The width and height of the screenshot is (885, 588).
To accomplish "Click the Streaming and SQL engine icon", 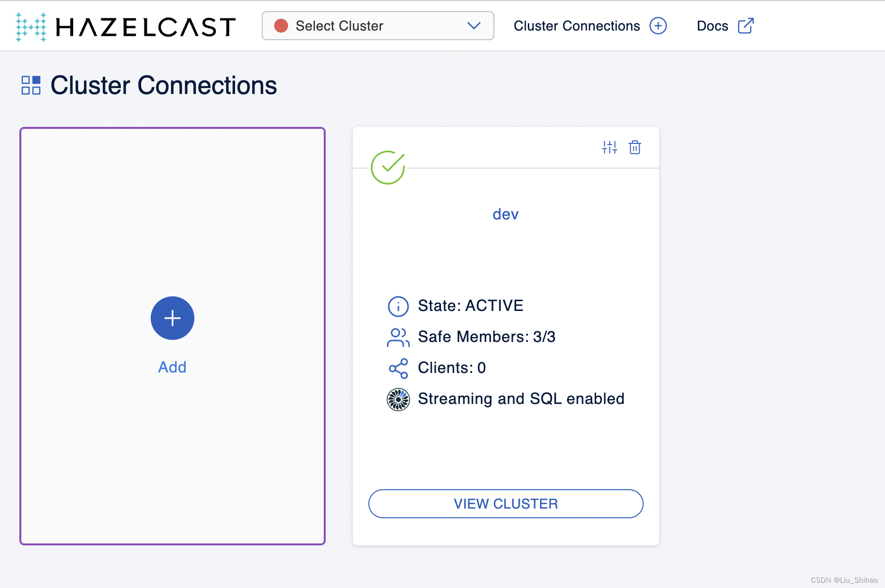I will click(x=398, y=400).
